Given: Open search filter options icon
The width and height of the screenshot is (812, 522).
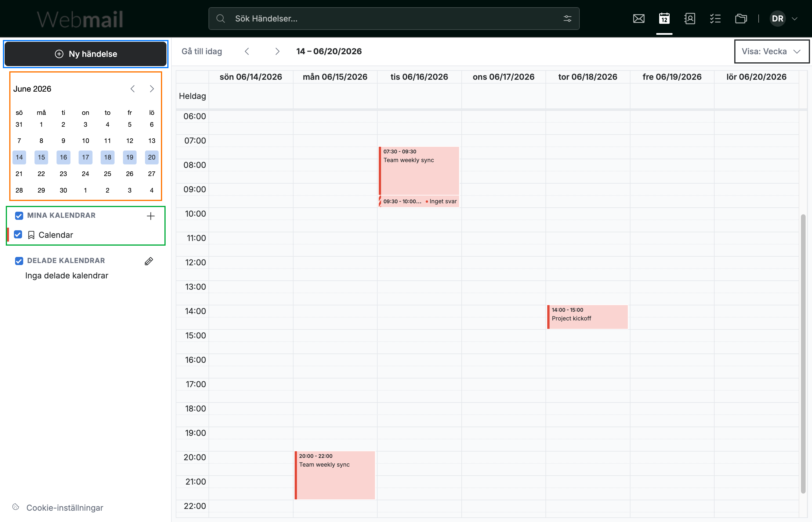Looking at the screenshot, I should (567, 19).
